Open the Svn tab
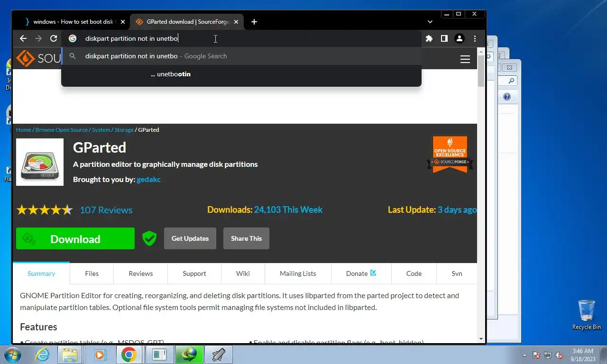The height and width of the screenshot is (364, 607). 457,273
